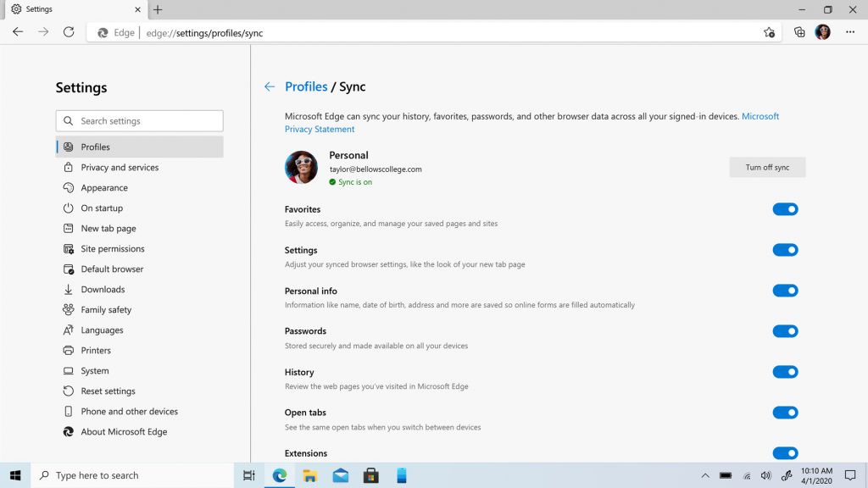Turn off the Passwords sync toggle
868x488 pixels.
click(785, 331)
